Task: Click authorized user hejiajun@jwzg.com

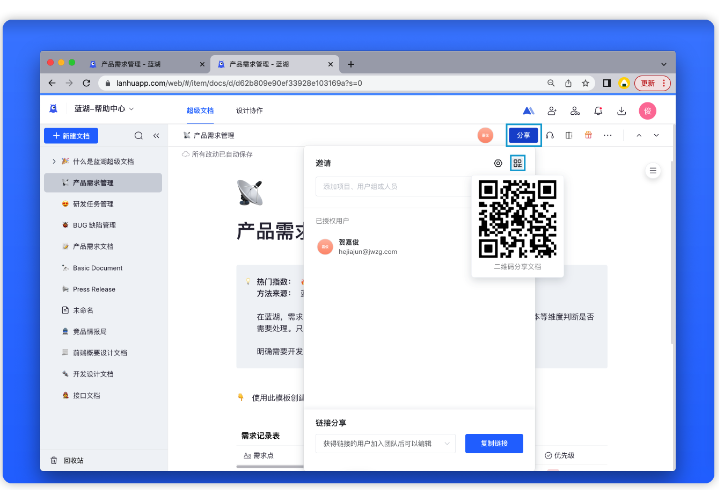Action: (358, 247)
